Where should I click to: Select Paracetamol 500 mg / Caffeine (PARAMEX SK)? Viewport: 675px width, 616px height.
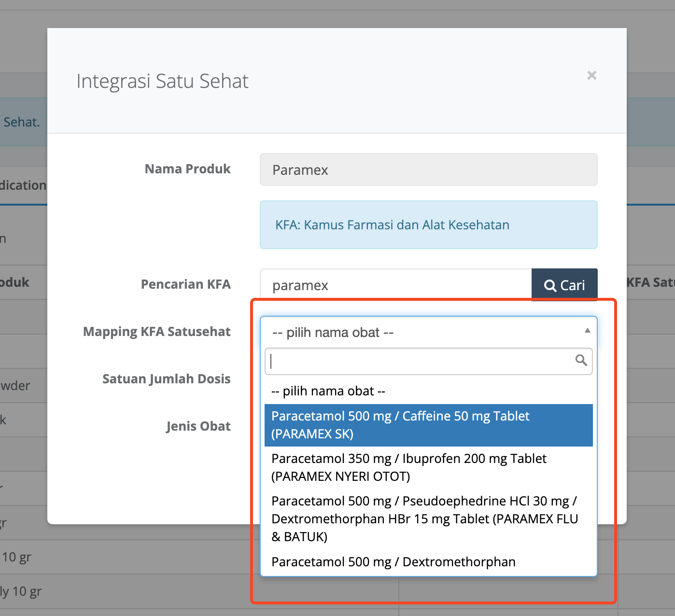coord(429,425)
